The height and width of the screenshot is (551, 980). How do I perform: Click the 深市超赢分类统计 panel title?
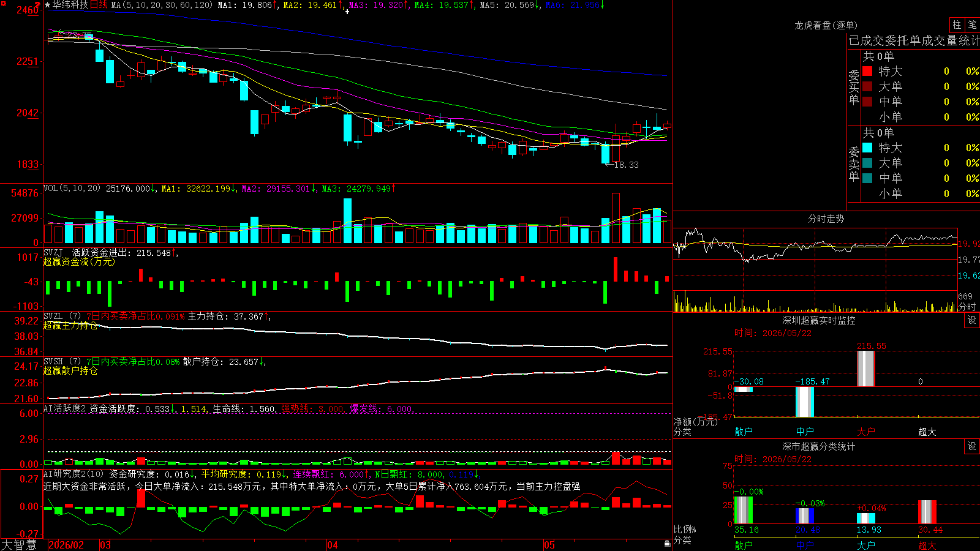pyautogui.click(x=819, y=446)
